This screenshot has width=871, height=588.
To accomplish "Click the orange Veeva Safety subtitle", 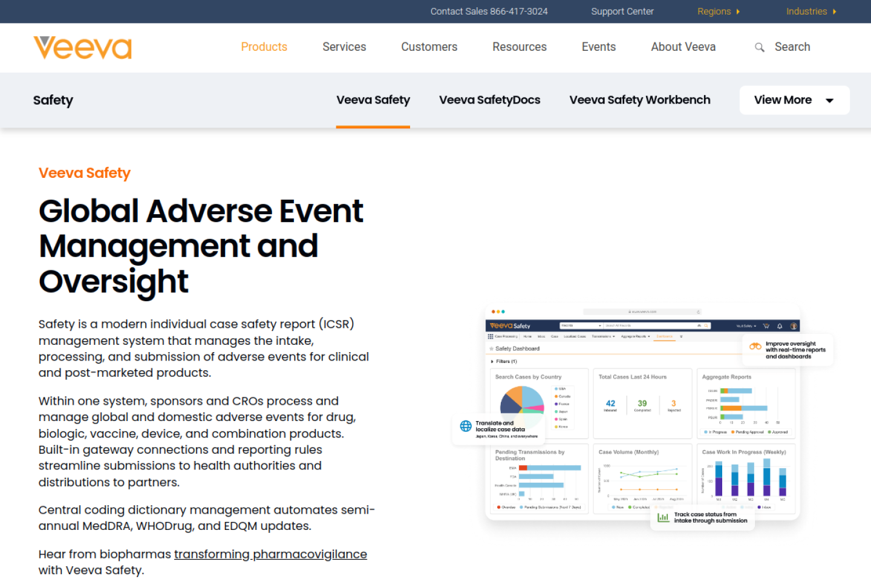I will tap(85, 173).
